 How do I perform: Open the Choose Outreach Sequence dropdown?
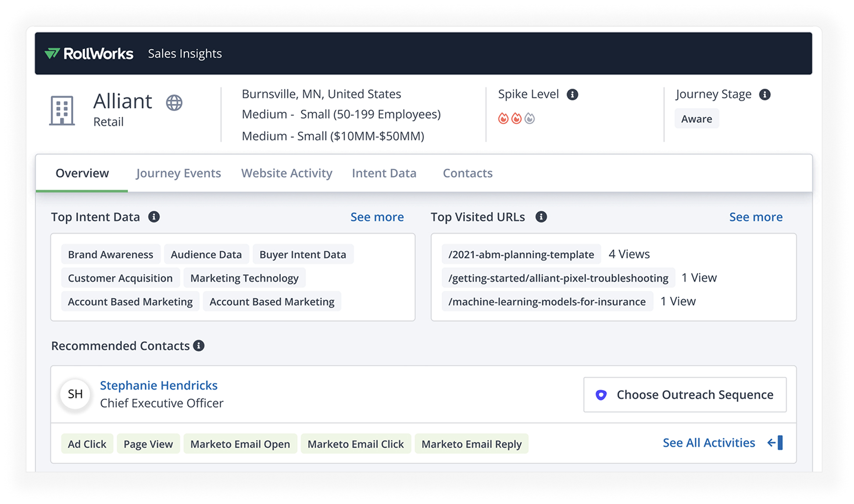click(685, 395)
